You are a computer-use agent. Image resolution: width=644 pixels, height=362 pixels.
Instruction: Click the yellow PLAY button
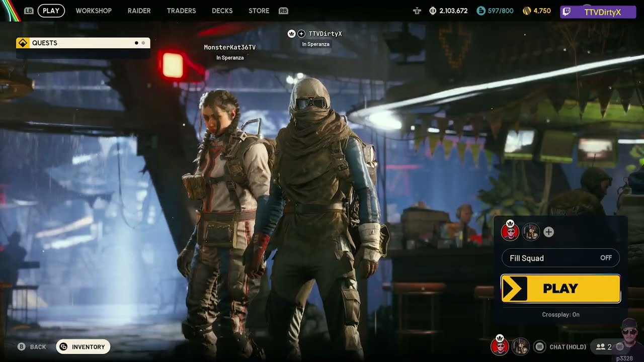(560, 289)
